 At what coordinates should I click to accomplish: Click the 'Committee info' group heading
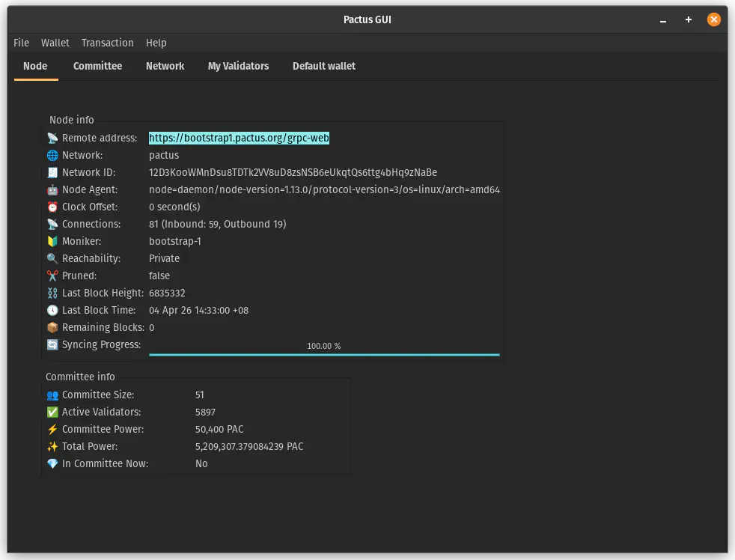tap(80, 377)
